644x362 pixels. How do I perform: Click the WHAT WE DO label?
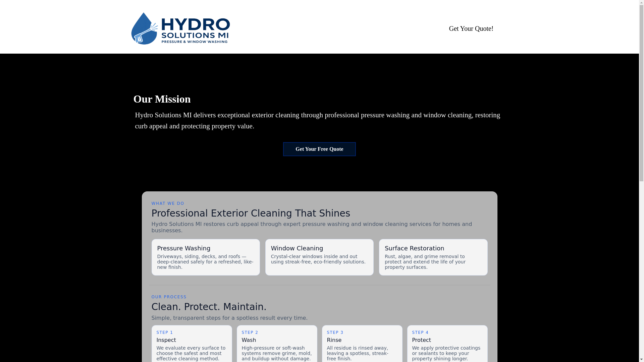[x=168, y=203]
